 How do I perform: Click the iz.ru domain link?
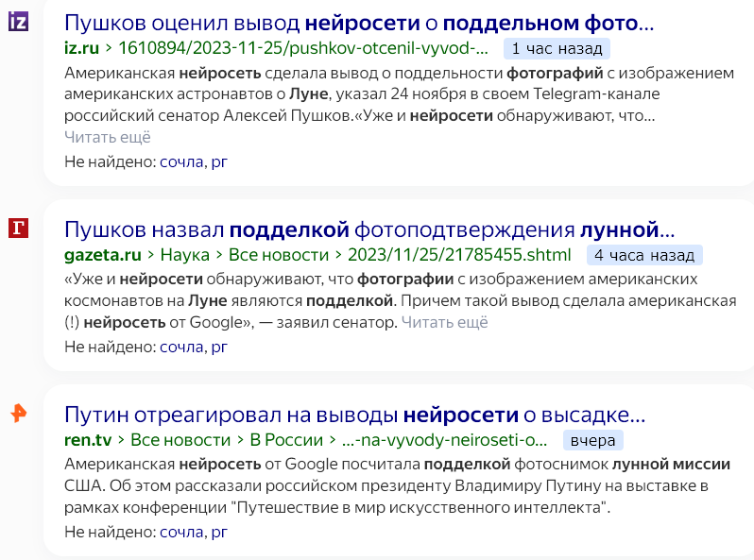pos(82,48)
